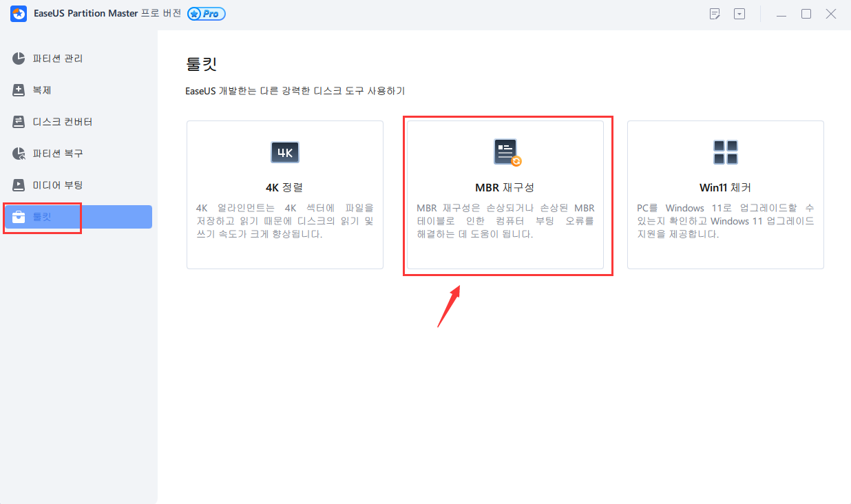Click the Pro version badge
851x504 pixels.
206,14
